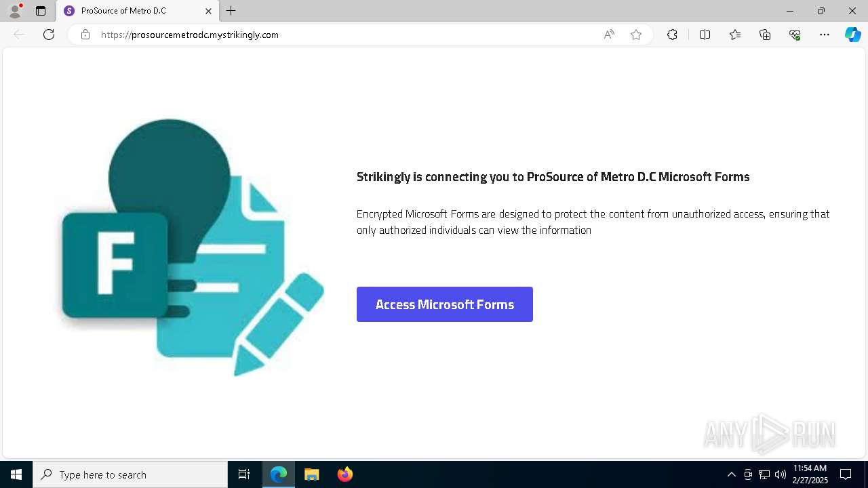This screenshot has width=868, height=488.
Task: Open Task View on the taskbar
Action: coord(244,474)
